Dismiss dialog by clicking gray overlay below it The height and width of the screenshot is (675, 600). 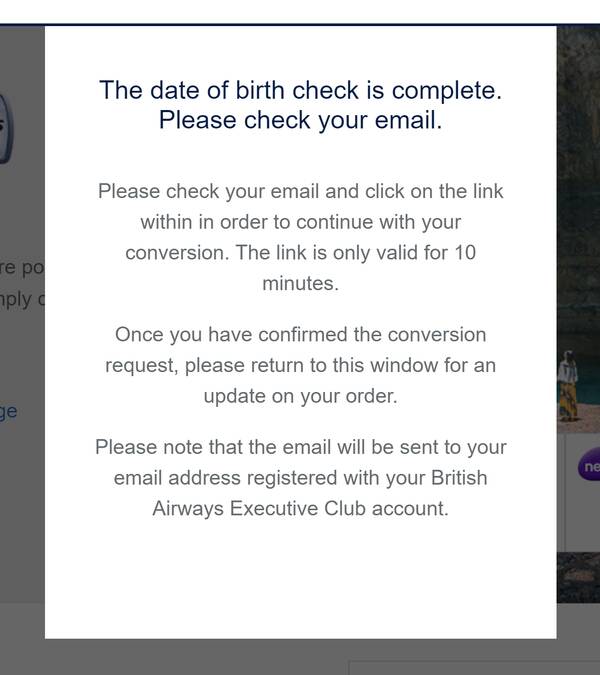172,657
